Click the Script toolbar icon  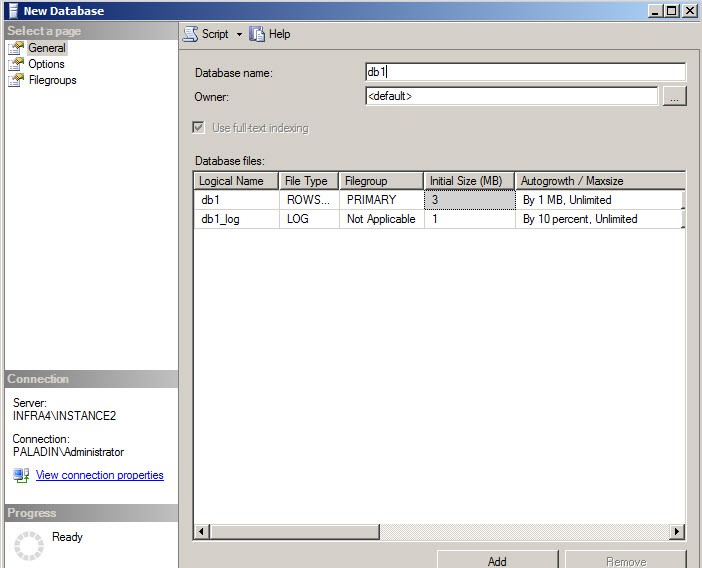191,34
